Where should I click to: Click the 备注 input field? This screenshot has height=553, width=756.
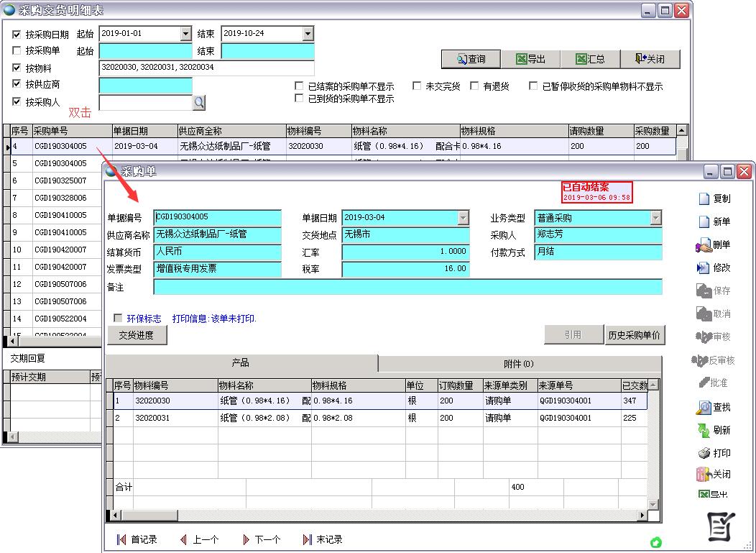click(407, 287)
